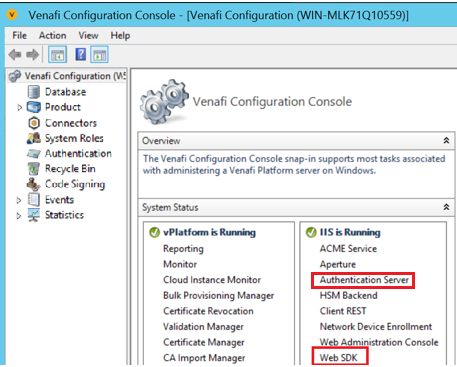
Task: Select the Recycle Bin tree item
Action: [70, 169]
